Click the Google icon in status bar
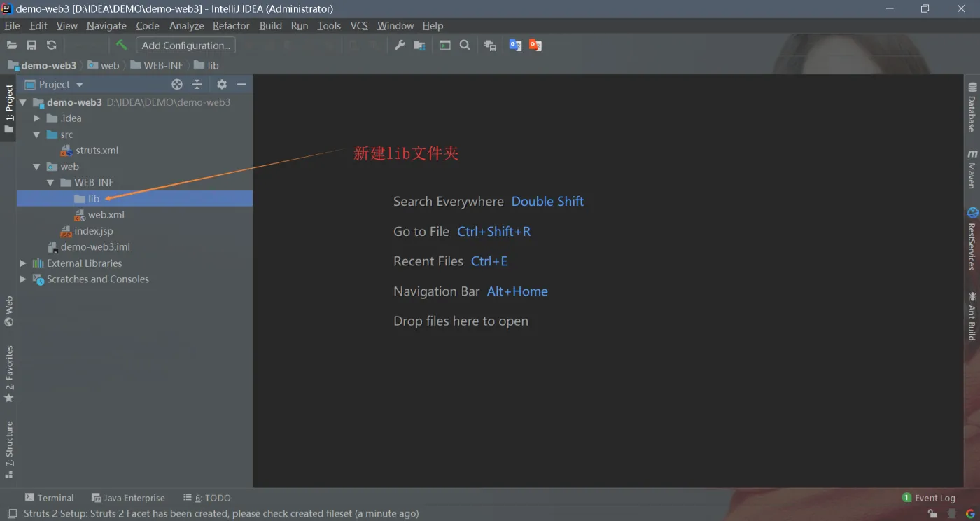The height and width of the screenshot is (521, 980). (970, 513)
